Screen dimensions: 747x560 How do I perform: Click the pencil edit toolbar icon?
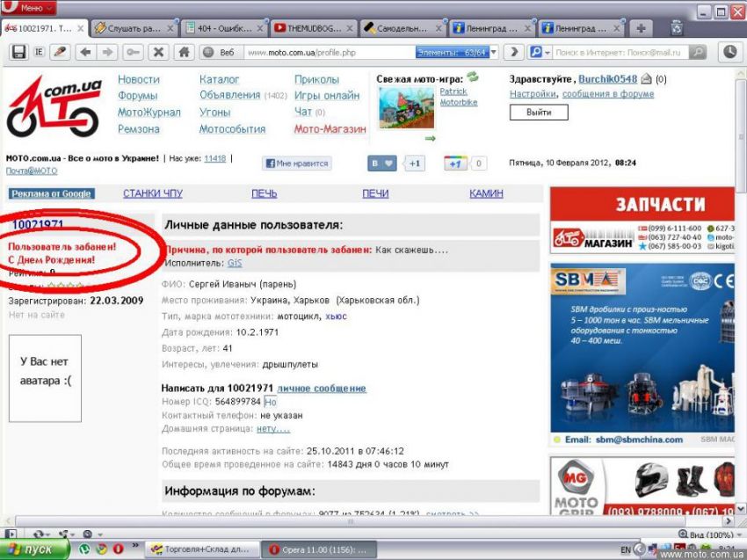coord(60,52)
